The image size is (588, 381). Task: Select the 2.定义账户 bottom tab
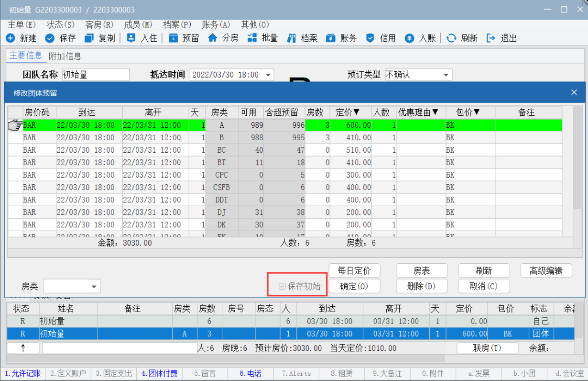(68, 373)
